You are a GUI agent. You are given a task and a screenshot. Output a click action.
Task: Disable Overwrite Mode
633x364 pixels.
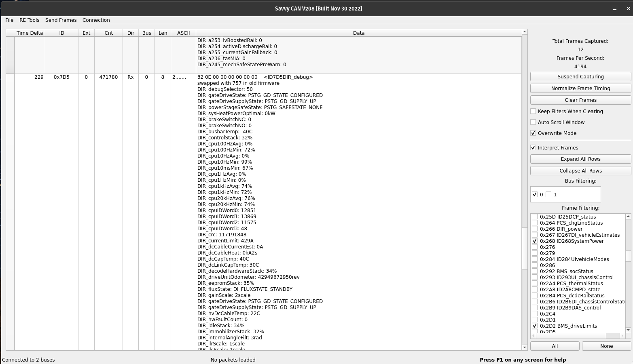[533, 133]
